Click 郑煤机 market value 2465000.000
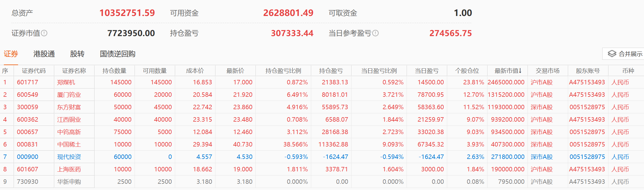 pyautogui.click(x=506, y=82)
